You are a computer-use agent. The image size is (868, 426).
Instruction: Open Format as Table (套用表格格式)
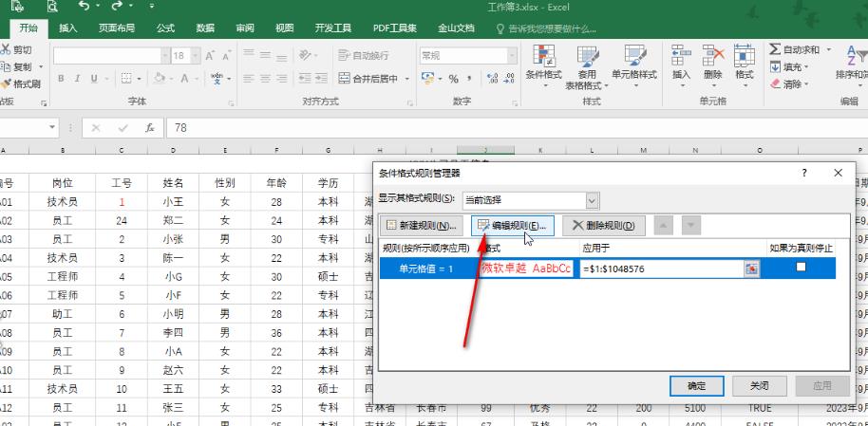click(x=587, y=66)
